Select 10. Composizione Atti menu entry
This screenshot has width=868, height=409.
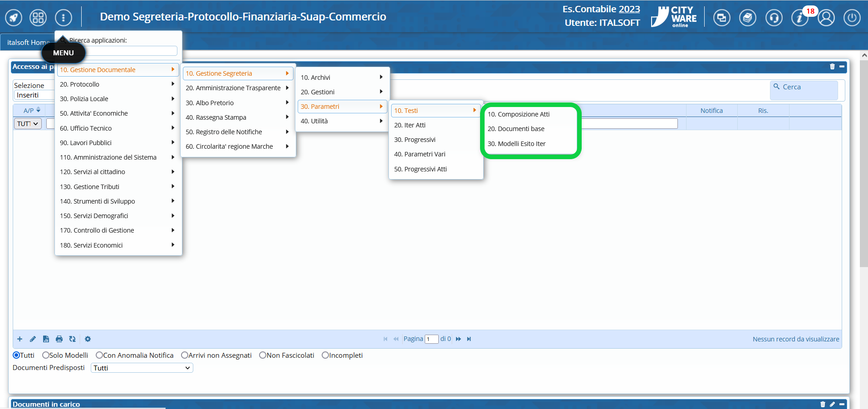(518, 114)
